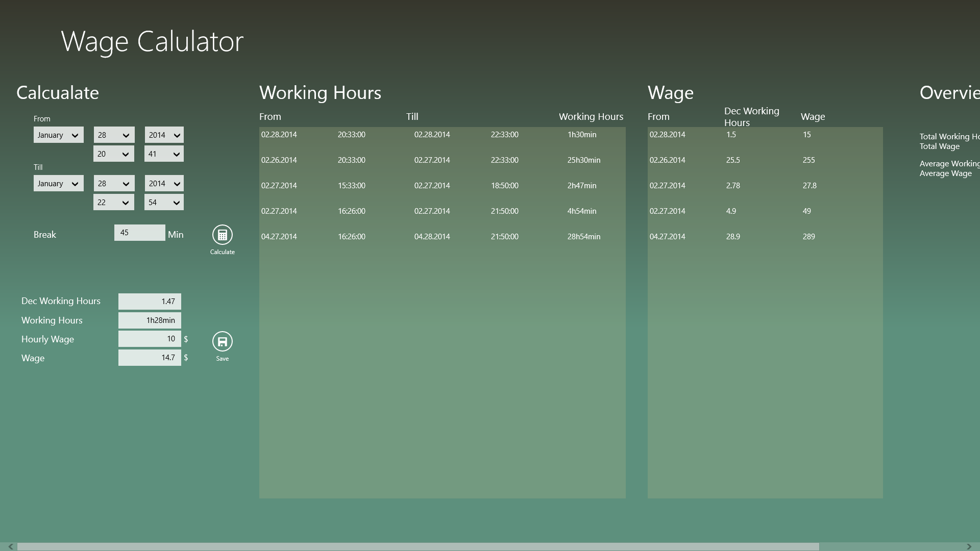
Task: Click the right scroll arrow at bottom
Action: pos(969,546)
